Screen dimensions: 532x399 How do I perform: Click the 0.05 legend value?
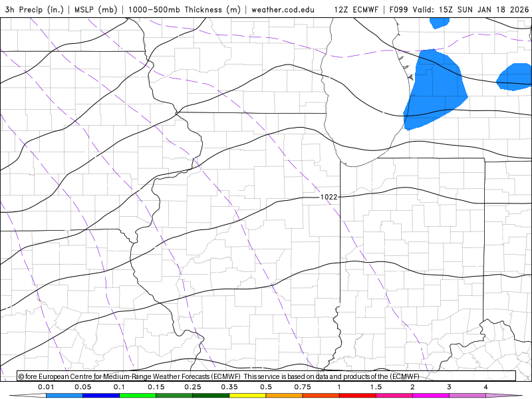(x=82, y=387)
